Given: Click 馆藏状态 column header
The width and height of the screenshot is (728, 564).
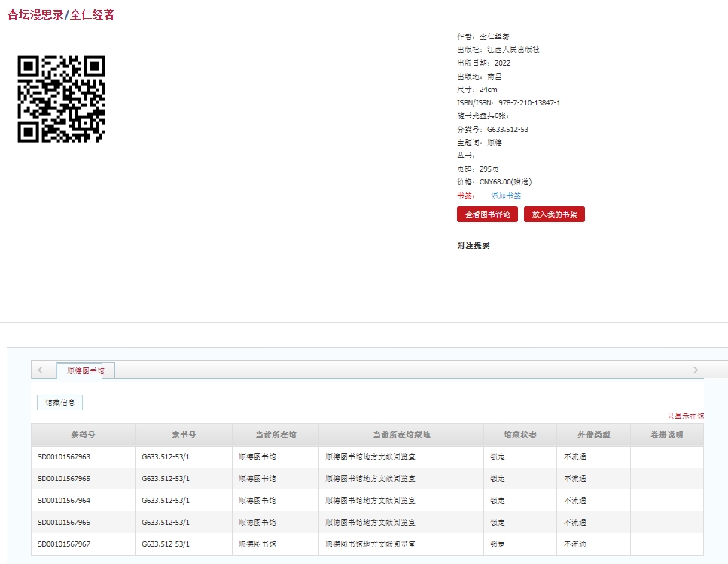Looking at the screenshot, I should pyautogui.click(x=520, y=435).
